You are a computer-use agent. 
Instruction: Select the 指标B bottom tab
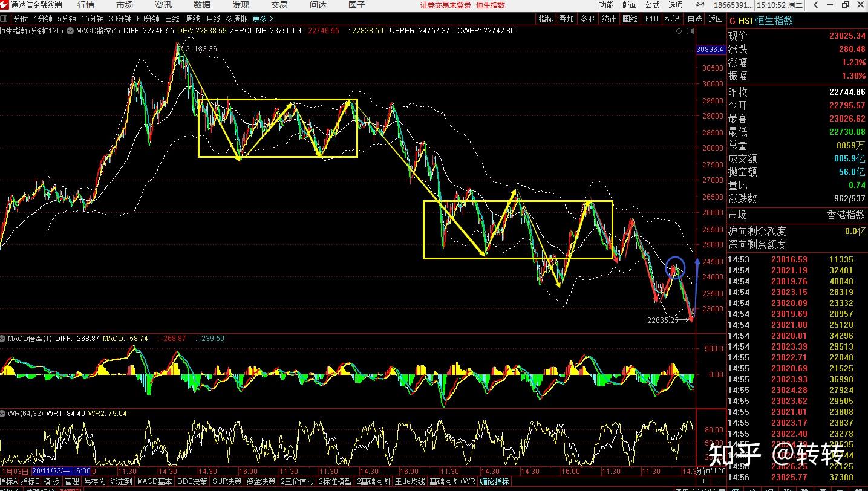coord(30,481)
